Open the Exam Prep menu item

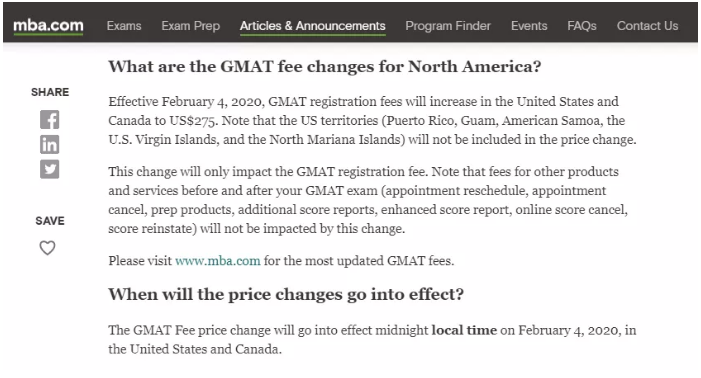coord(190,26)
